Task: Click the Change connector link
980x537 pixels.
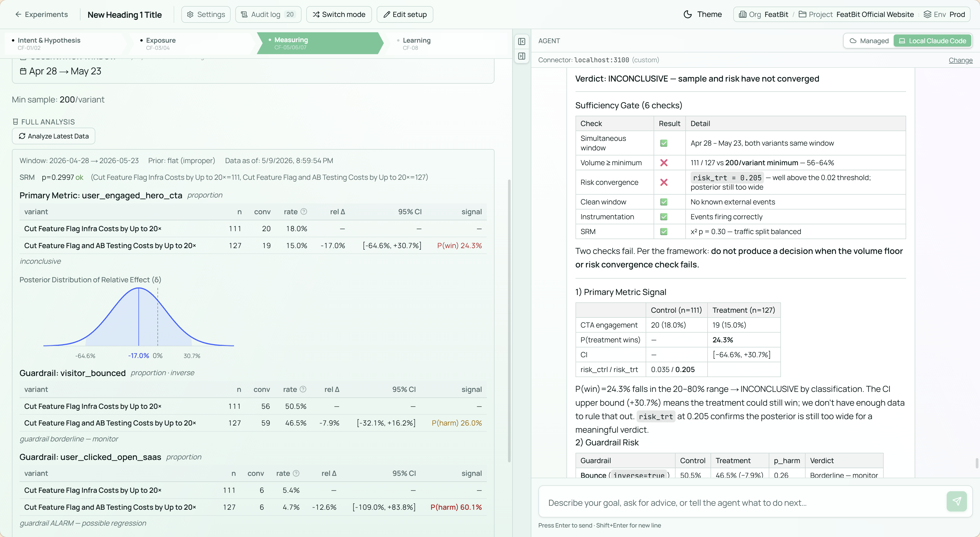Action: tap(960, 60)
